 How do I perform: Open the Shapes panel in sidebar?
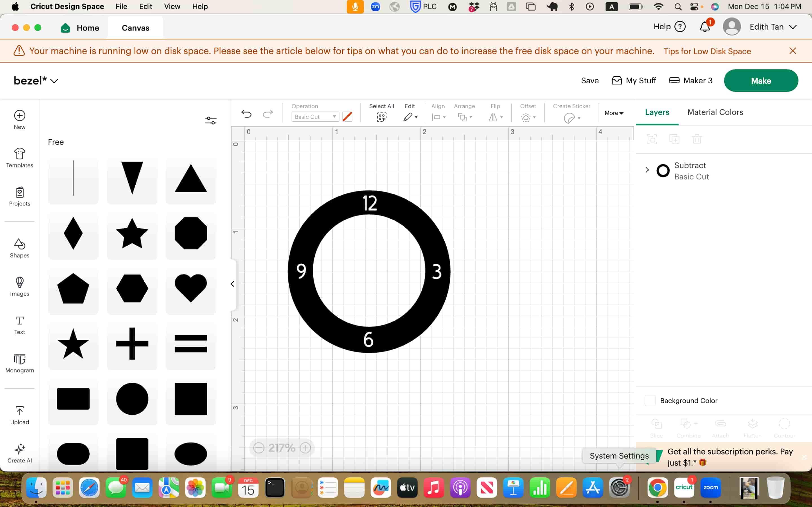click(19, 248)
